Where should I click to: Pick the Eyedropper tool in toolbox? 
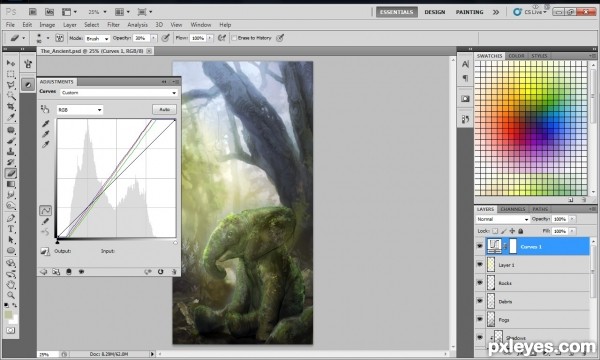click(11, 117)
